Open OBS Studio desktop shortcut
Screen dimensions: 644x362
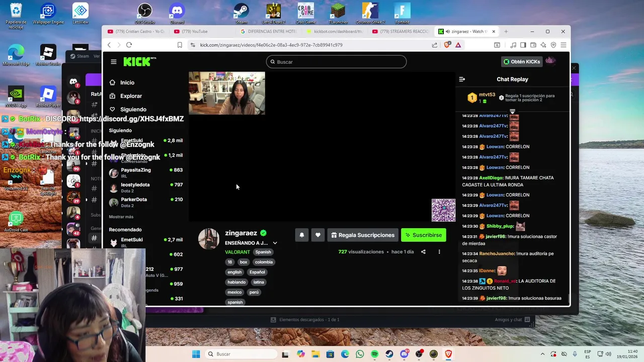coord(145,14)
